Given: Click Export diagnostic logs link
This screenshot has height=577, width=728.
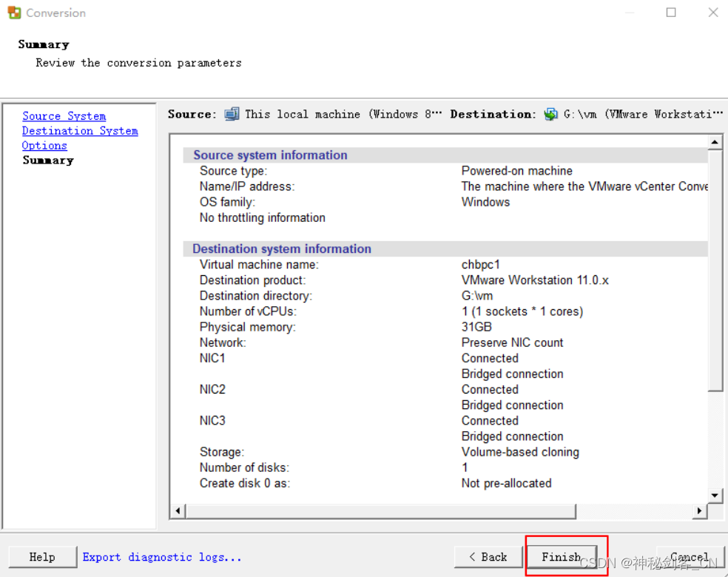Looking at the screenshot, I should [x=162, y=557].
